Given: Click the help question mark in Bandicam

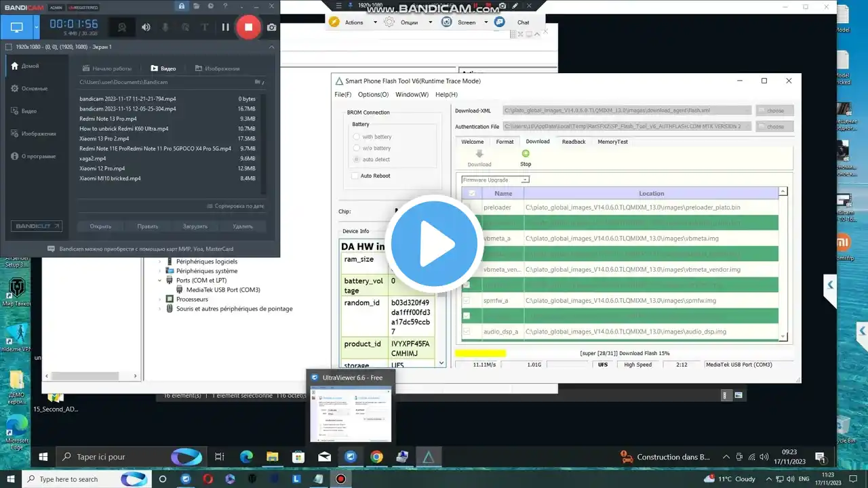Looking at the screenshot, I should (224, 6).
